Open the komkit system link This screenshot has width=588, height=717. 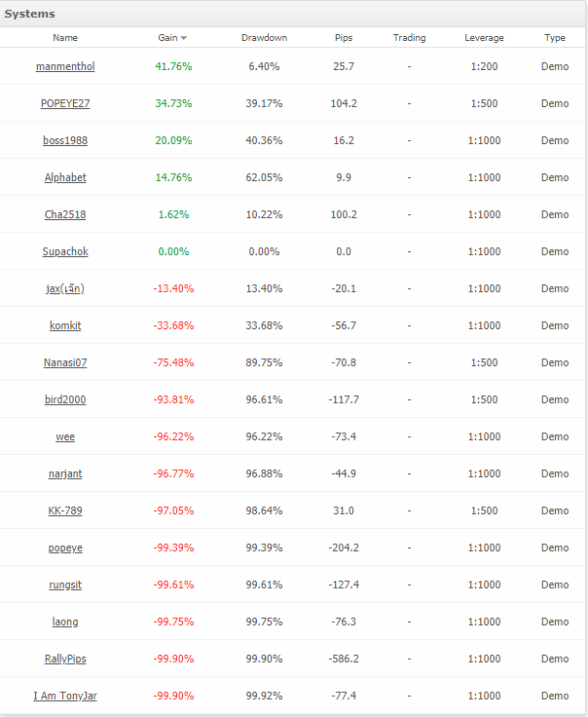coord(65,325)
